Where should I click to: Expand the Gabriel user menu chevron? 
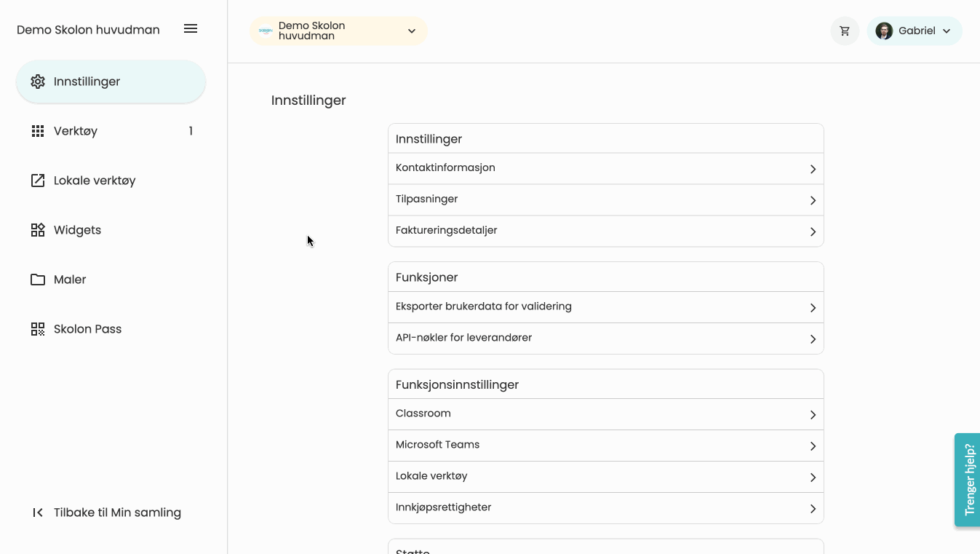click(x=947, y=31)
